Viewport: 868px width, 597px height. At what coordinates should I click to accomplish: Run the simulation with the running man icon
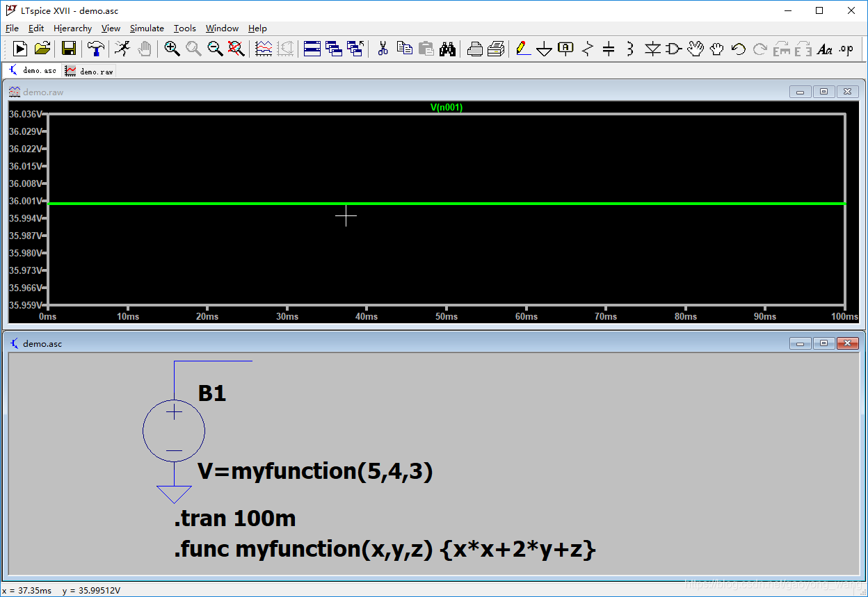click(x=122, y=49)
